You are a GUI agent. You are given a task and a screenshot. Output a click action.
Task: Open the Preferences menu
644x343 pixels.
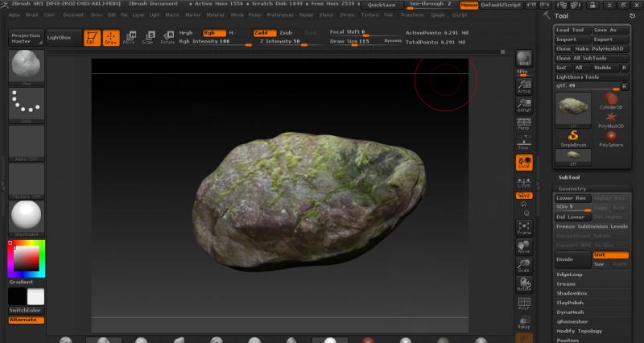pyautogui.click(x=280, y=15)
